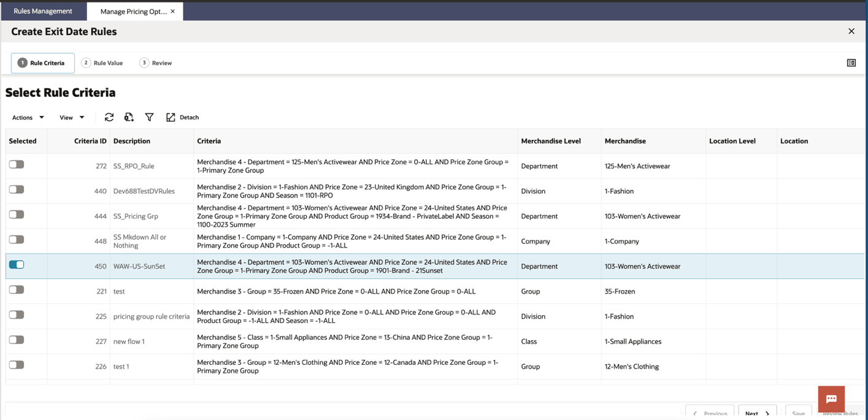
Task: Toggle selection for test 1 row
Action: click(x=17, y=365)
